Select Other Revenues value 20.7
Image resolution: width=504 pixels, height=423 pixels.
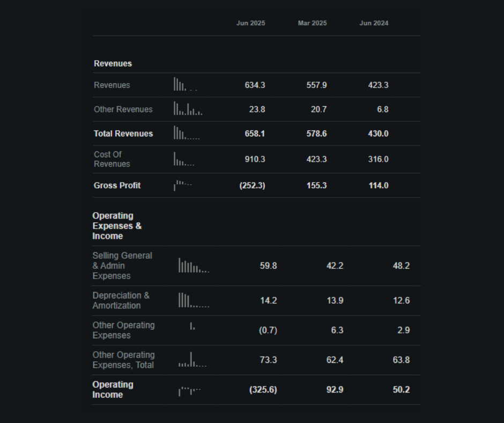click(319, 109)
